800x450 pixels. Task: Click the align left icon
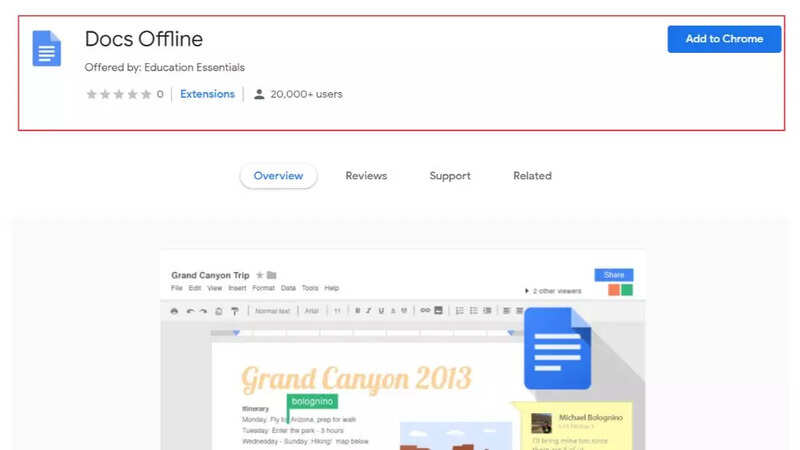[506, 311]
